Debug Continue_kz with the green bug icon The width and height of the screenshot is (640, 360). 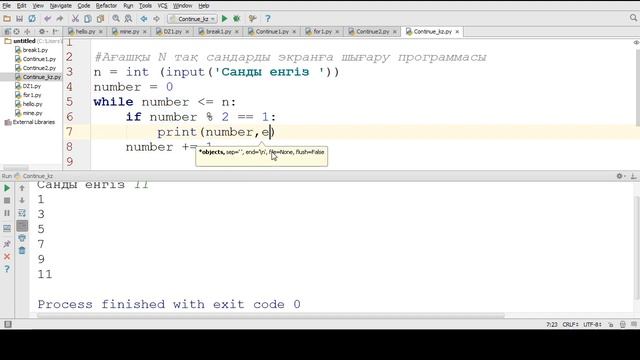point(237,19)
